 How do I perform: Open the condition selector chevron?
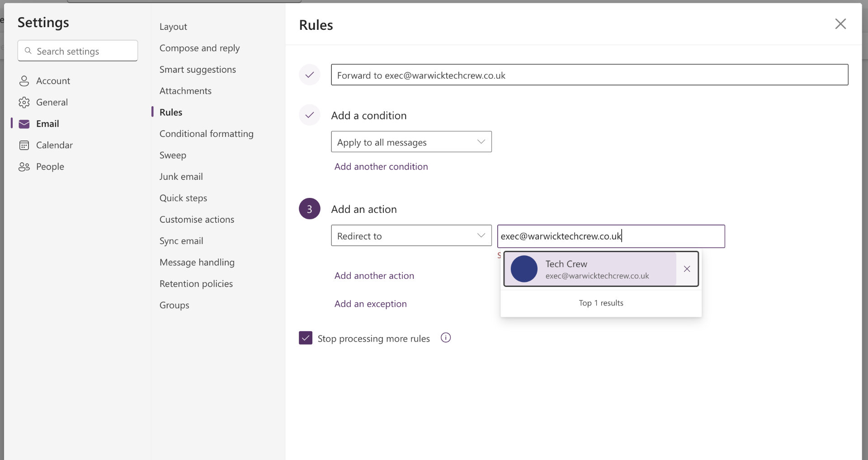point(481,141)
